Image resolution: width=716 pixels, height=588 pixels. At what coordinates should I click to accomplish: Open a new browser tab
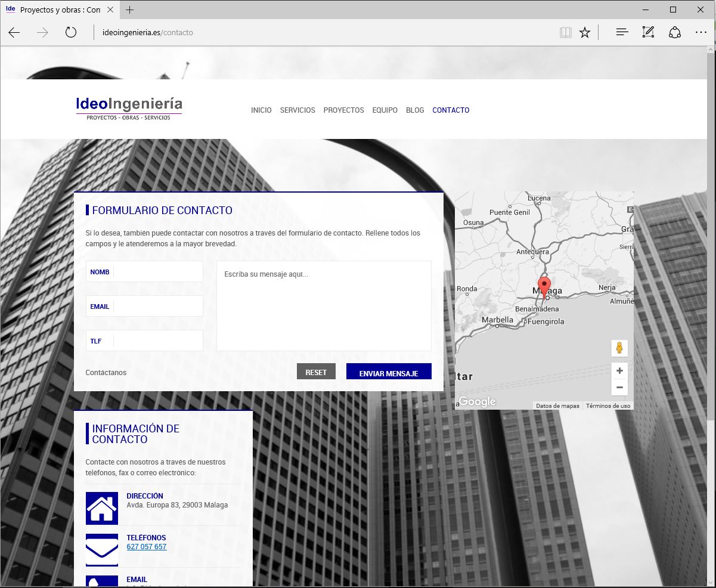click(130, 10)
